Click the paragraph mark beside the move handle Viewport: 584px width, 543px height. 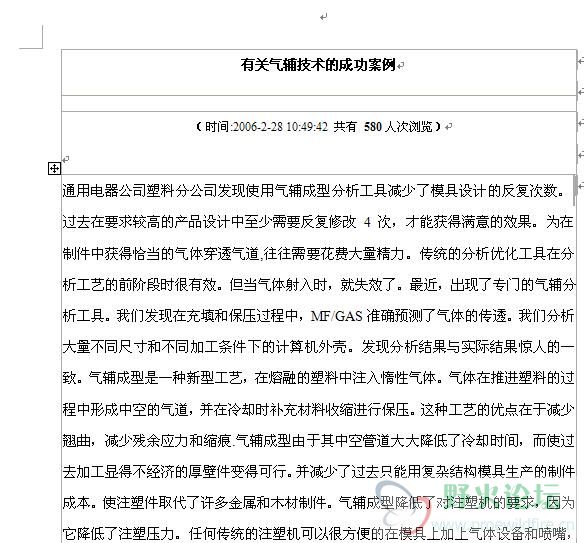(x=66, y=159)
